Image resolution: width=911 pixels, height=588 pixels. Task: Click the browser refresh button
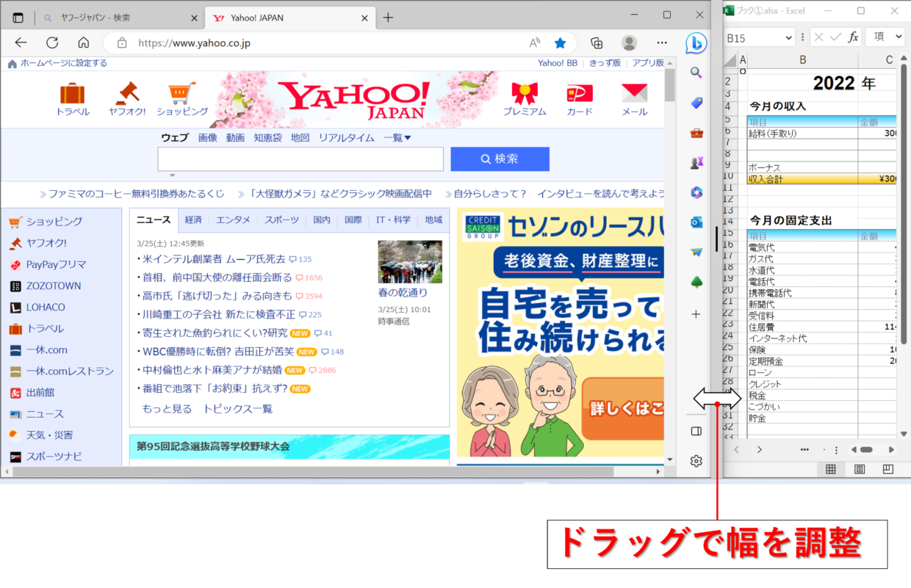(x=52, y=43)
